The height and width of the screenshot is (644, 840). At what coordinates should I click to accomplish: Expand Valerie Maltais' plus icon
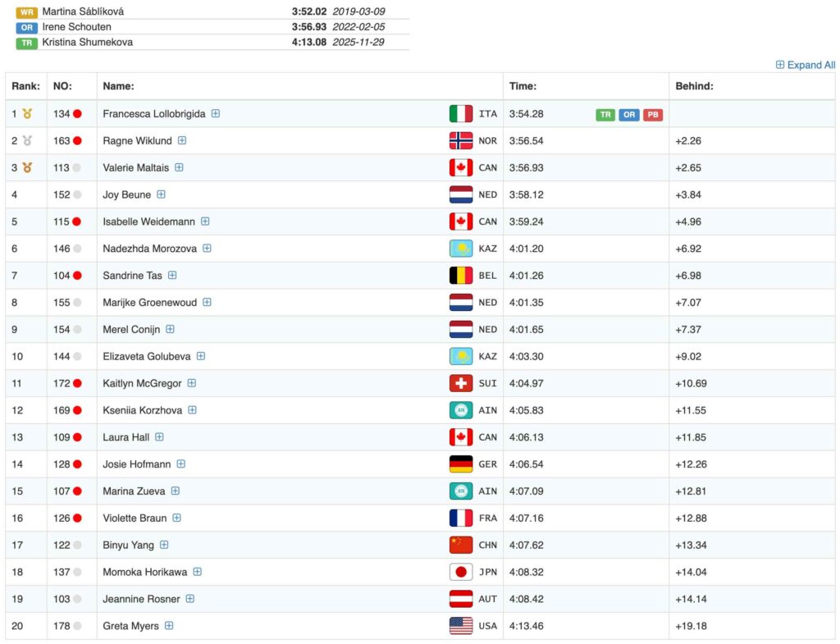(179, 167)
